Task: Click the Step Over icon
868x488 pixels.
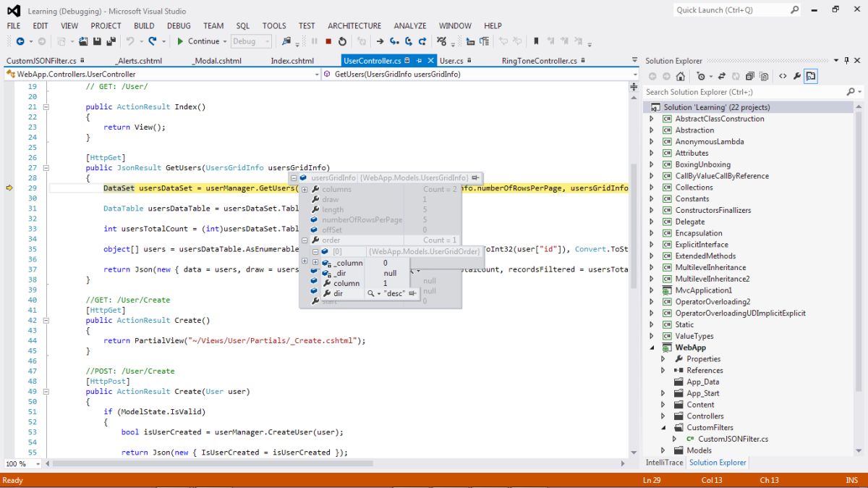Action: [409, 42]
